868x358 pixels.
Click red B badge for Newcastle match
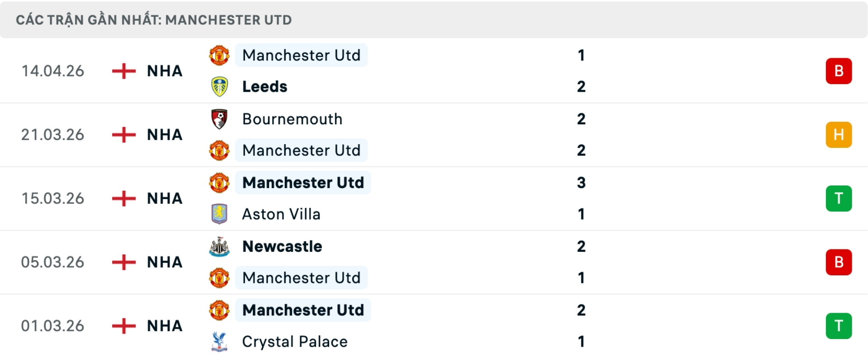click(839, 262)
